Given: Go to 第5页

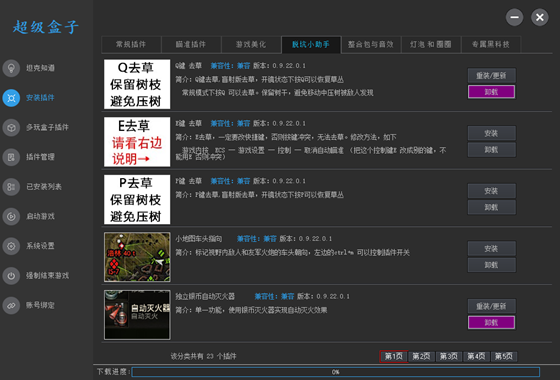Looking at the screenshot, I should [x=504, y=356].
